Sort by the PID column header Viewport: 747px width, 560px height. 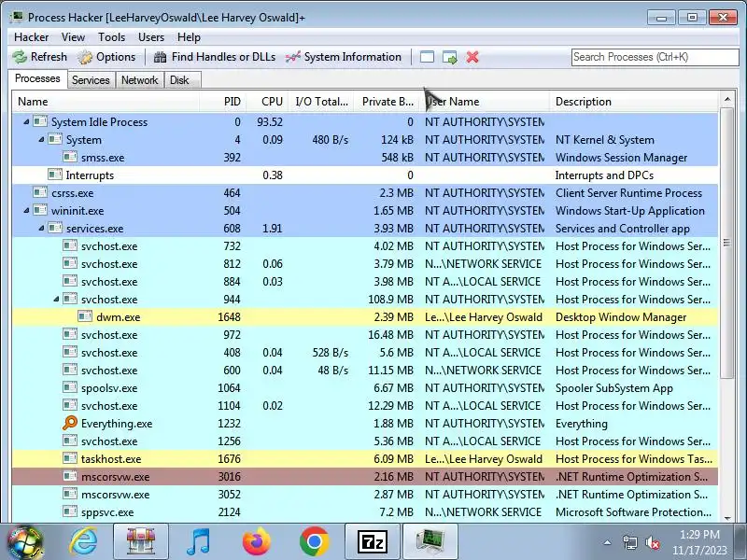223,102
